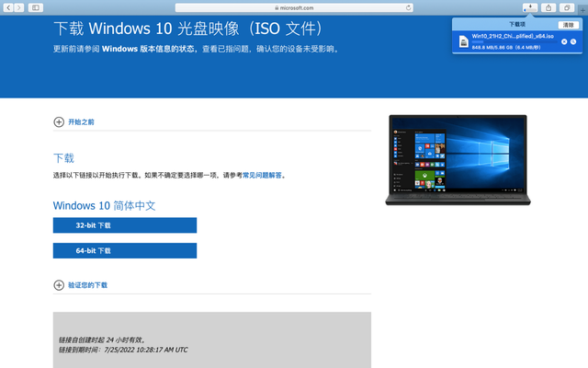
Task: Click the microsoft.com address bar
Action: (294, 7)
